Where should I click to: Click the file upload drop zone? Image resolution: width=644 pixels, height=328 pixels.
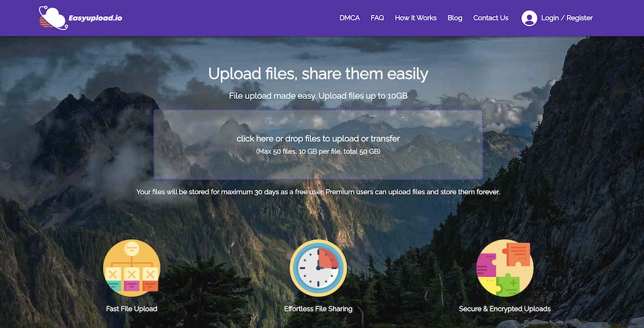click(x=319, y=144)
